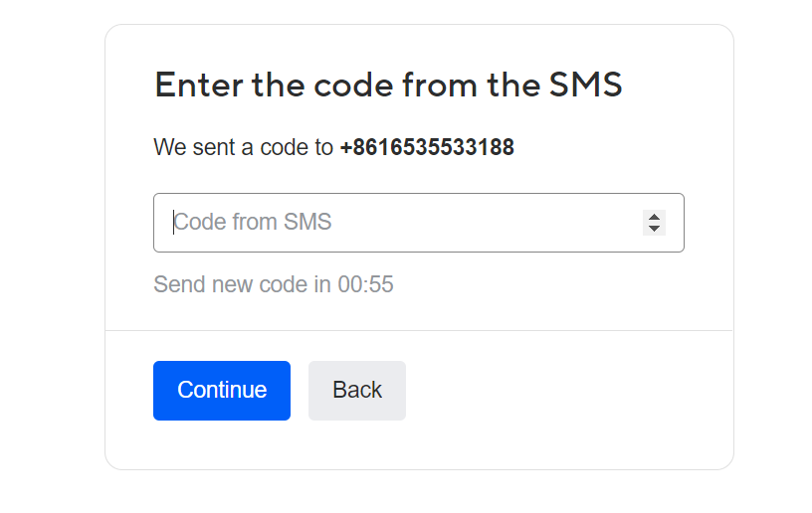Click the decrement down arrow in code field
Image resolution: width=812 pixels, height=513 pixels.
[654, 229]
